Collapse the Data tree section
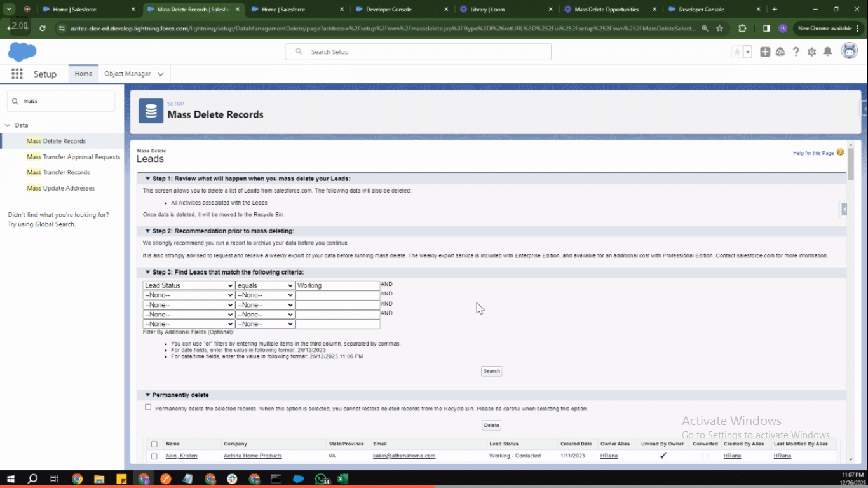868x488 pixels. 8,125
